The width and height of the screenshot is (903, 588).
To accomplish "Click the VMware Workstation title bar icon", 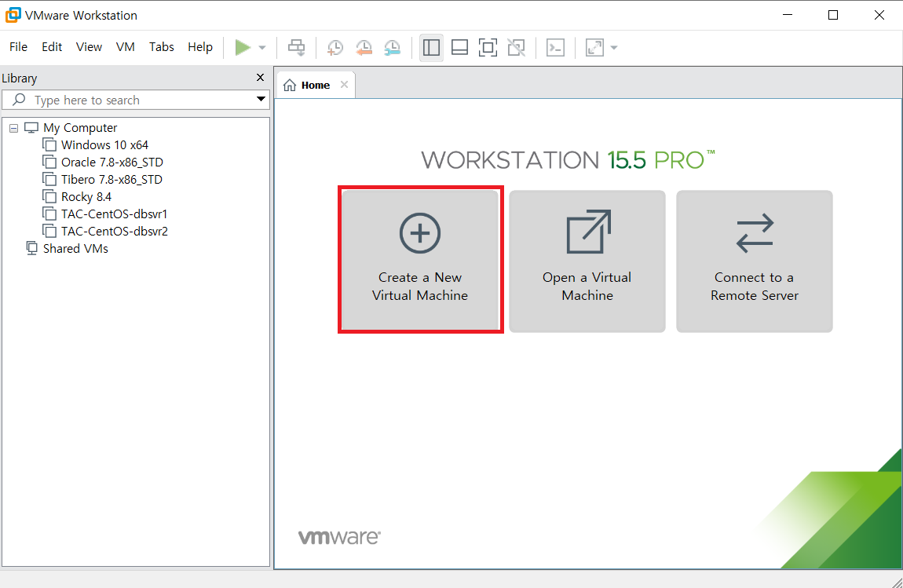I will point(13,15).
